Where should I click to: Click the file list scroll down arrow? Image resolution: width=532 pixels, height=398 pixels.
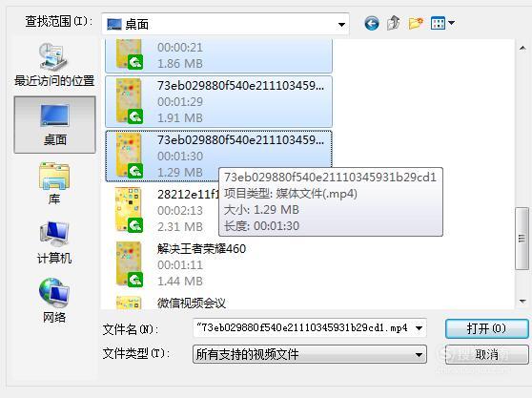[x=522, y=302]
